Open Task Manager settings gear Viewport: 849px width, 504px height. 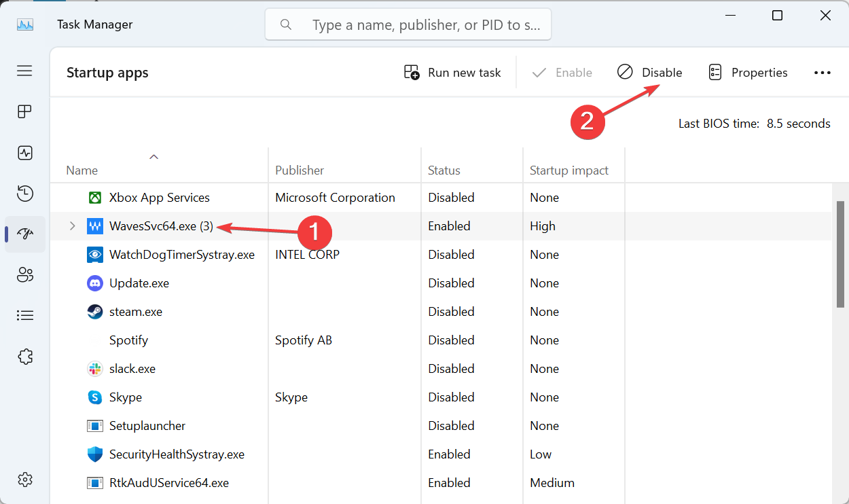click(x=25, y=480)
